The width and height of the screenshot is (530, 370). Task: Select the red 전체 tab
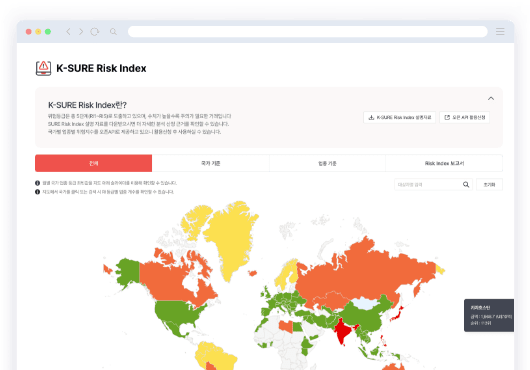[94, 163]
